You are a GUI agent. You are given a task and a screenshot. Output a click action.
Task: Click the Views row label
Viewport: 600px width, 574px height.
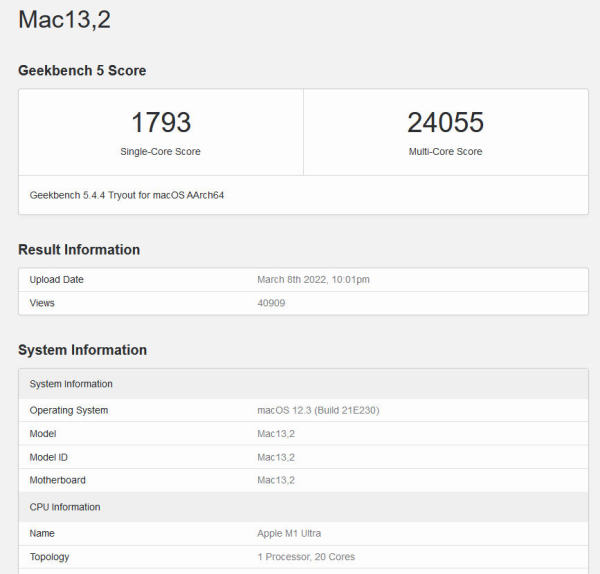pyautogui.click(x=42, y=303)
